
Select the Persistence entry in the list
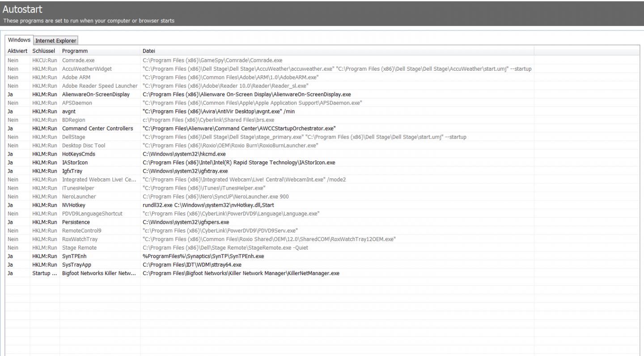click(76, 222)
